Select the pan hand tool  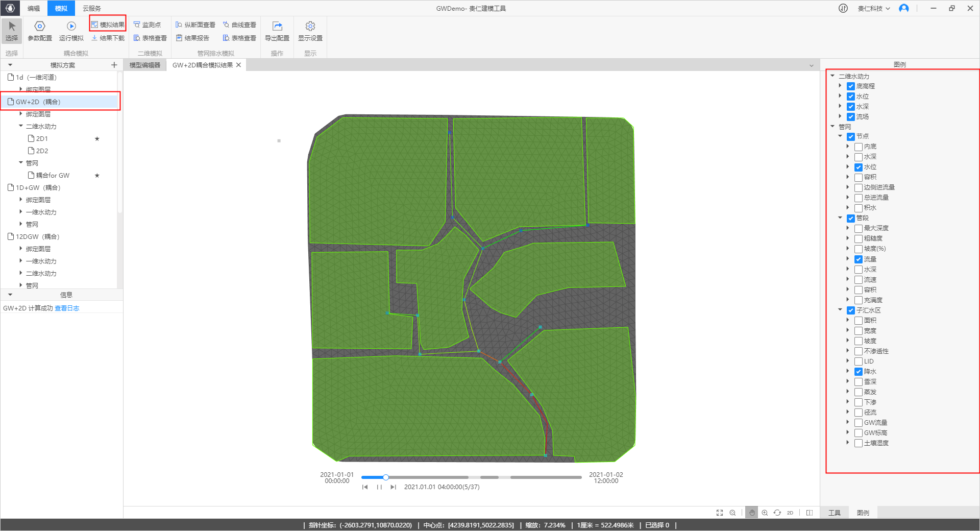click(x=751, y=513)
